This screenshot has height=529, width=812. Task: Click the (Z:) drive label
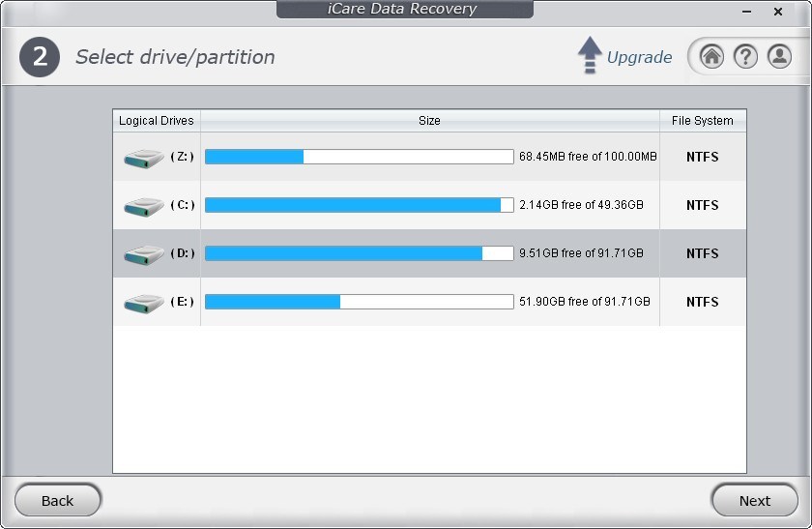183,157
